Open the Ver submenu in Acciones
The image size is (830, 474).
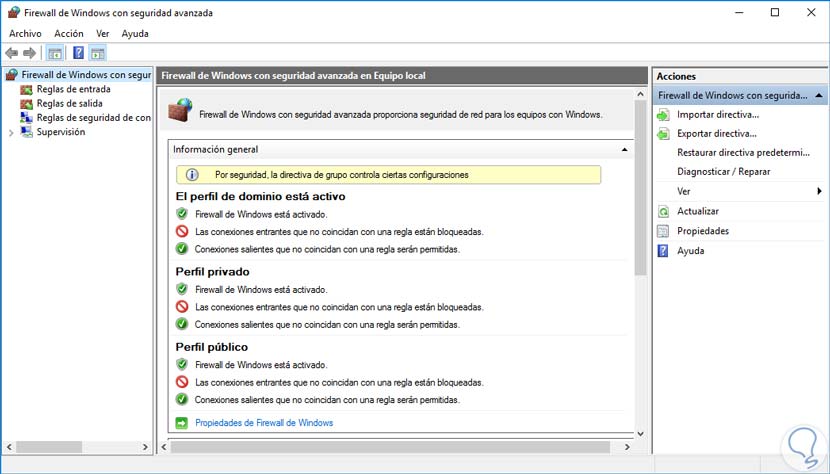(x=819, y=191)
